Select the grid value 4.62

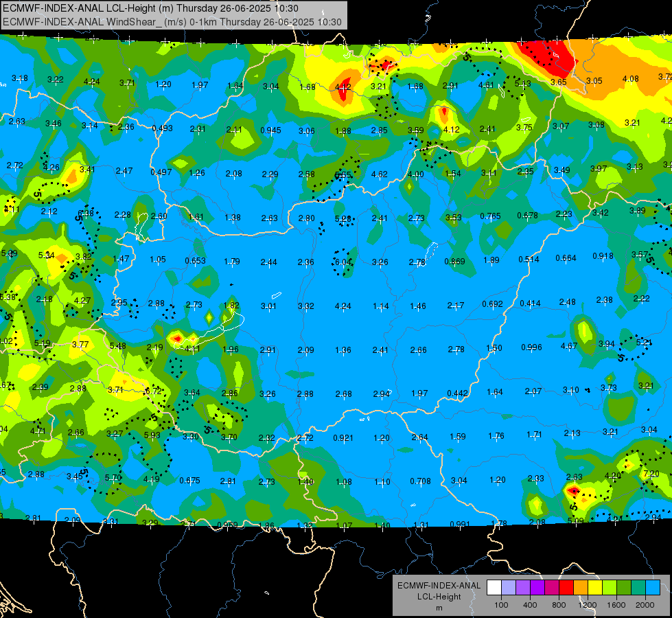pos(380,174)
